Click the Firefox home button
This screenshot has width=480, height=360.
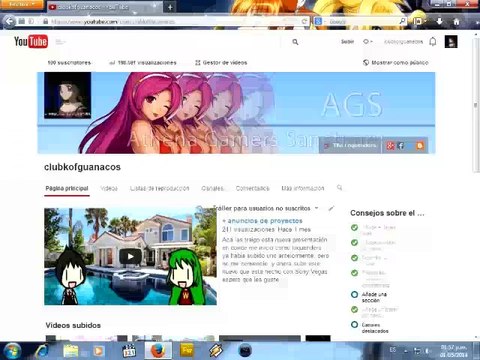tap(456, 22)
